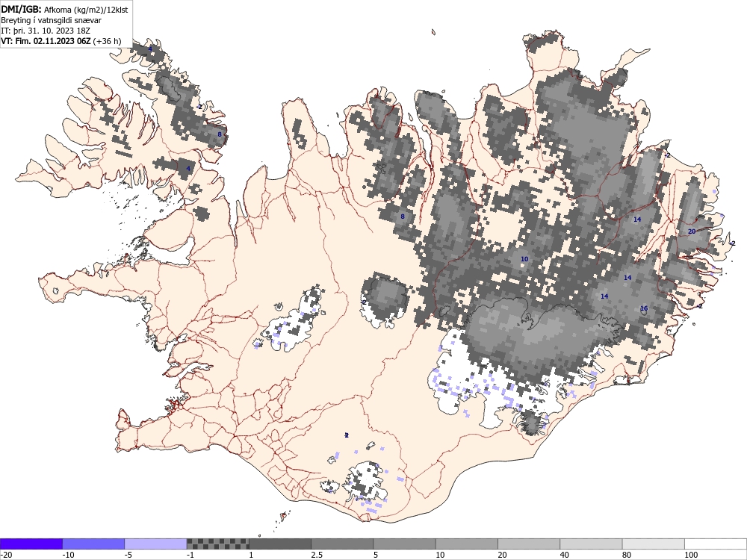Choose the light gray 20 to 40 legend swatch
Screen dimensions: 747x560
pyautogui.click(x=529, y=544)
